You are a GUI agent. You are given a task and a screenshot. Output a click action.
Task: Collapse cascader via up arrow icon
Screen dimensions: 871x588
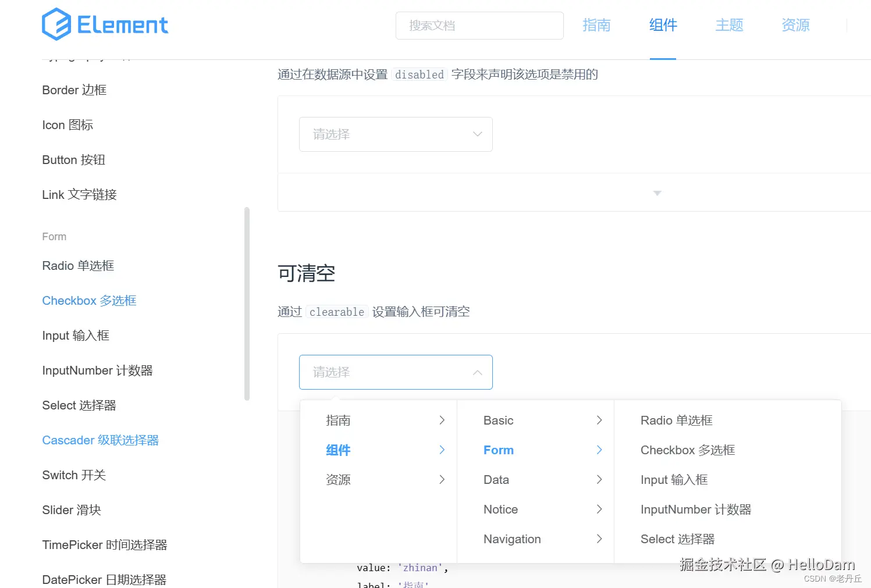[478, 372]
